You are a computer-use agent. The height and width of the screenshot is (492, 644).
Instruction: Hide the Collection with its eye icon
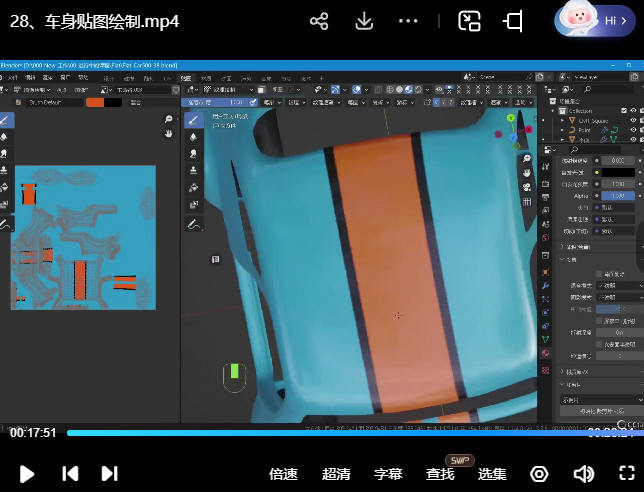[633, 111]
